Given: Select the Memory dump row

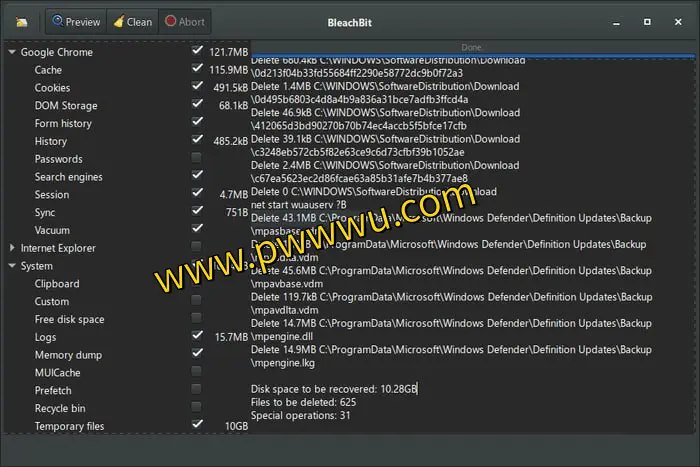Looking at the screenshot, I should [x=68, y=355].
